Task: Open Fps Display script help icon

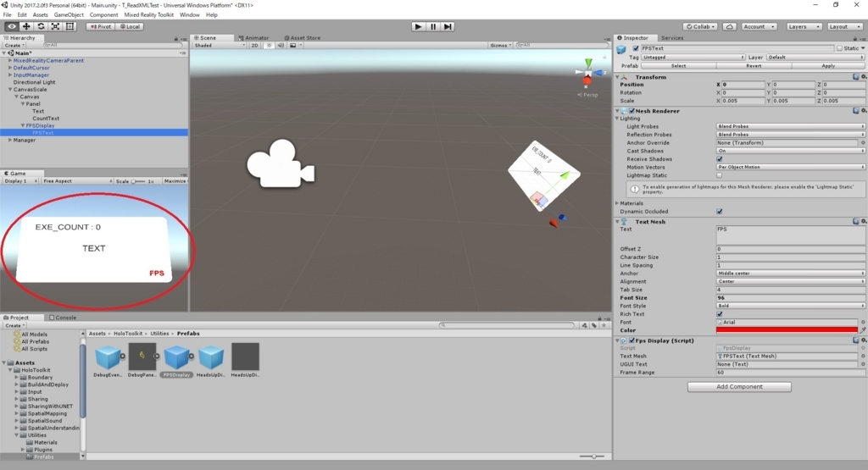Action: point(856,340)
